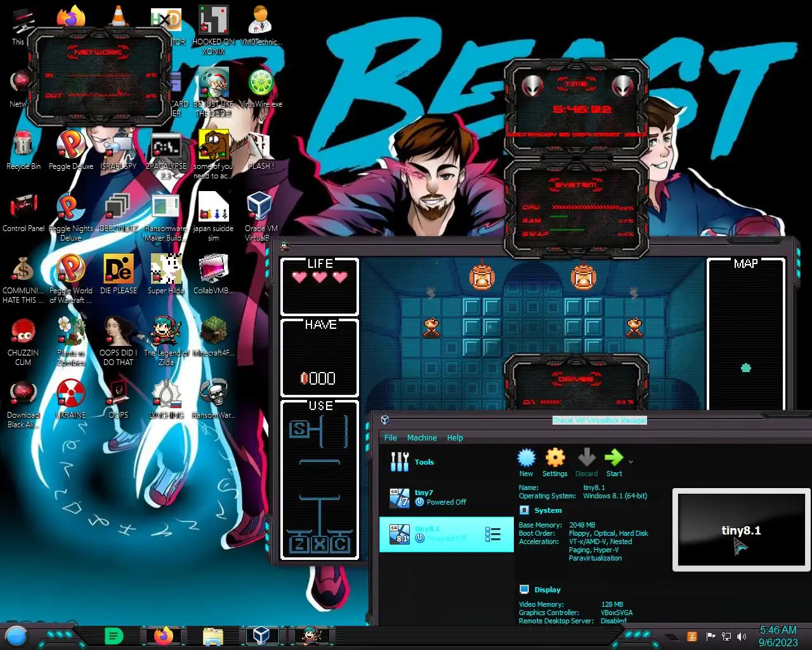Open the tiny8.1 machine tools menu icon
Viewport: 812px width, 650px height.
point(493,534)
